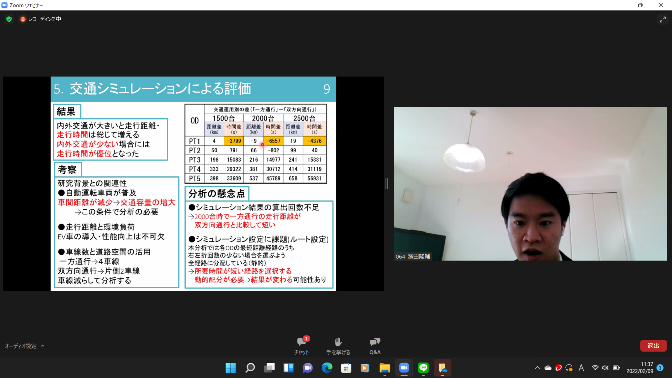This screenshot has height=378, width=672.
Task: Open LINE app from the taskbar
Action: [x=423, y=368]
